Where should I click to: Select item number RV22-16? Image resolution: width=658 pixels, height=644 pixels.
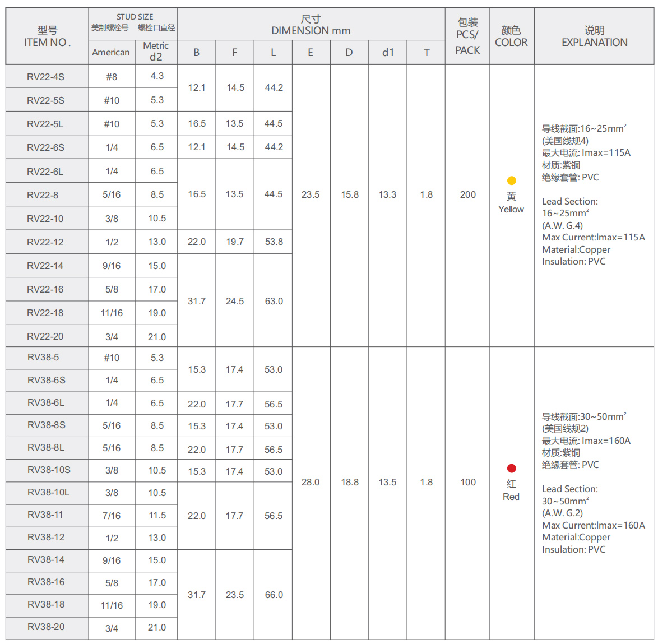pos(45,289)
